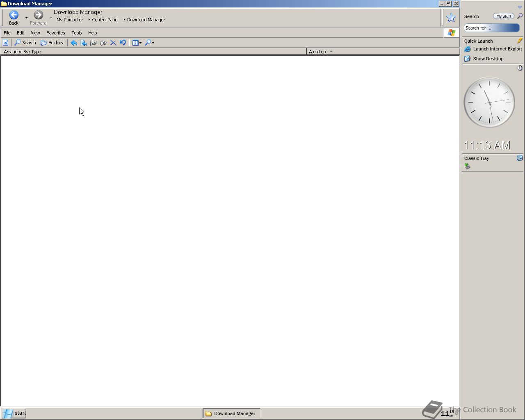Open the File menu

coord(7,33)
